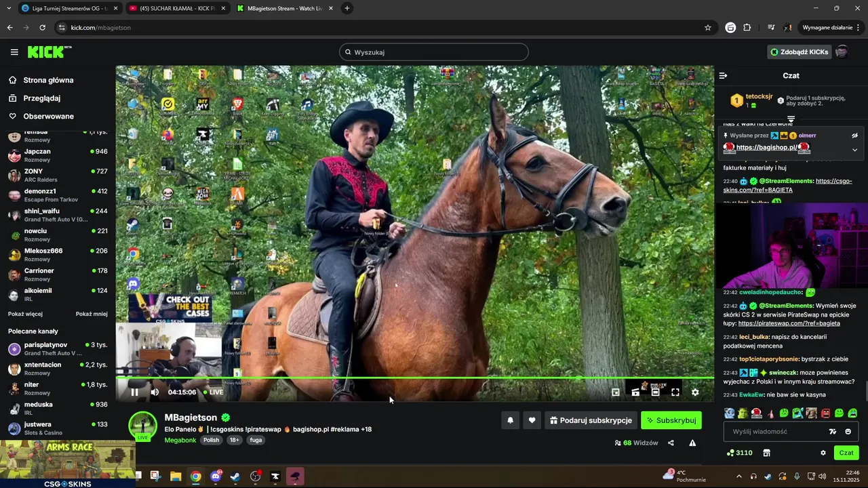Report the stream with warning icon

pos(692,443)
